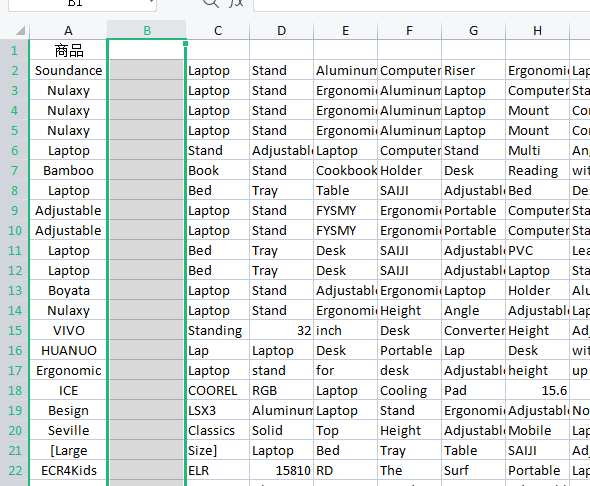Select the Top cell in row 20
This screenshot has height=486, width=590.
[x=345, y=430]
